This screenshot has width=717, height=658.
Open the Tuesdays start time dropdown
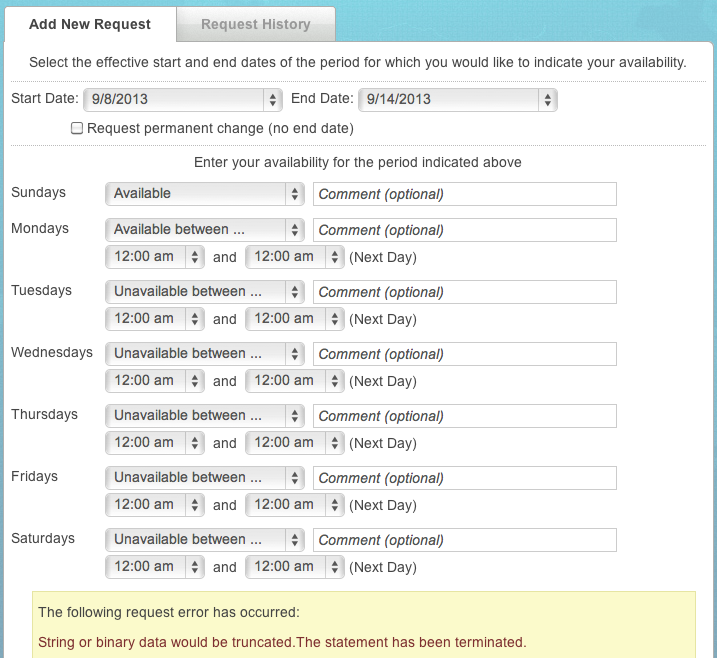pyautogui.click(x=155, y=319)
